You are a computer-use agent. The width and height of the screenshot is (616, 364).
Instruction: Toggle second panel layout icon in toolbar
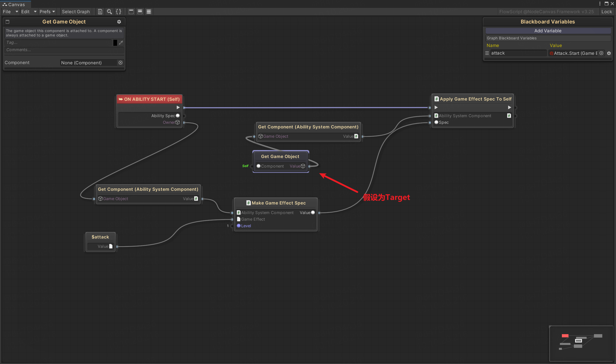[x=140, y=11]
